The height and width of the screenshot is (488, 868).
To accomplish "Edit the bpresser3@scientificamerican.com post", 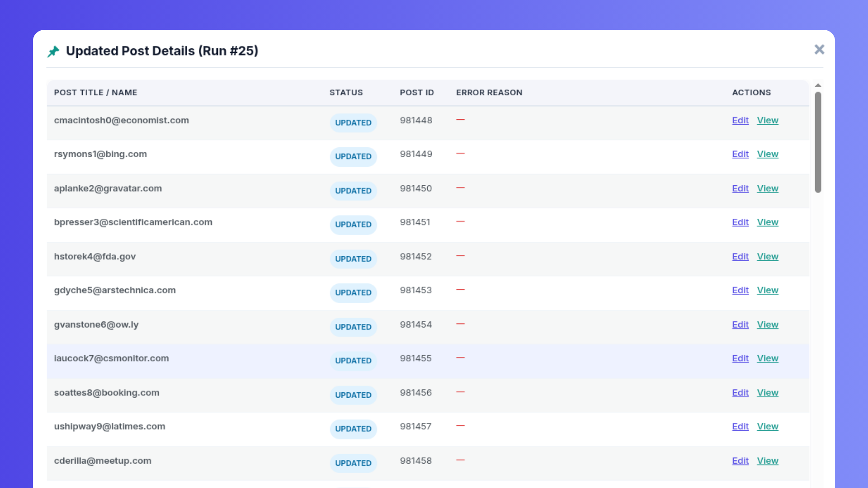I will 740,222.
